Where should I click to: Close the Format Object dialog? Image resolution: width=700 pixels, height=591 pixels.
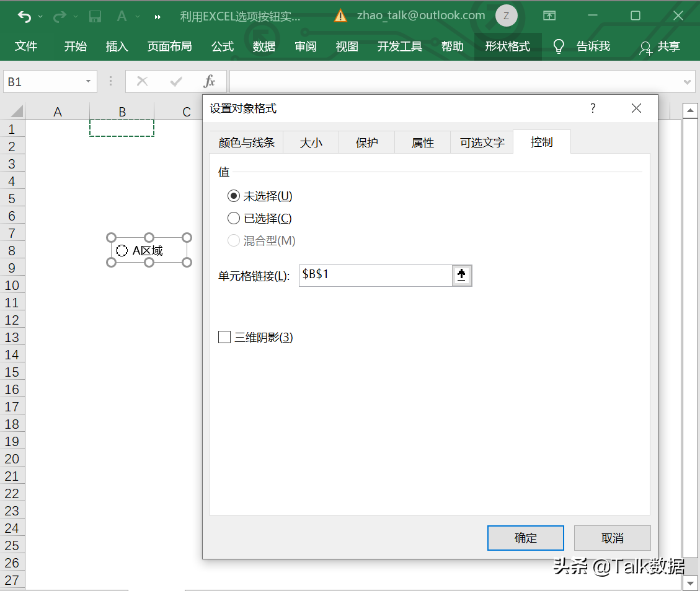[x=636, y=108]
